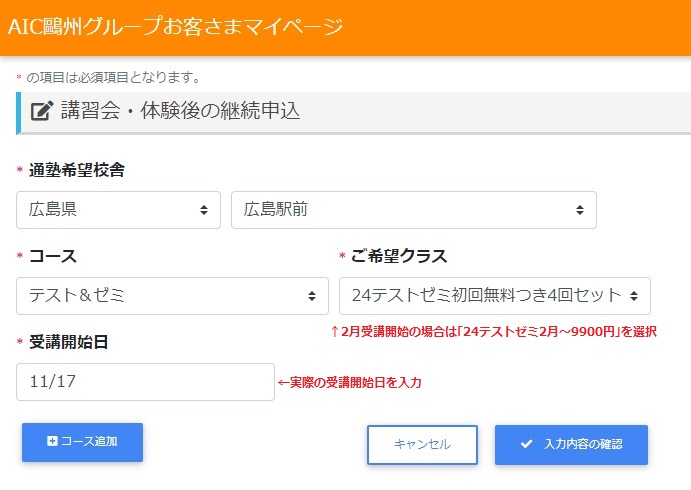Click the pencil edit icon beside 講習会・体験後の継続申込
The image size is (691, 490).
(41, 111)
